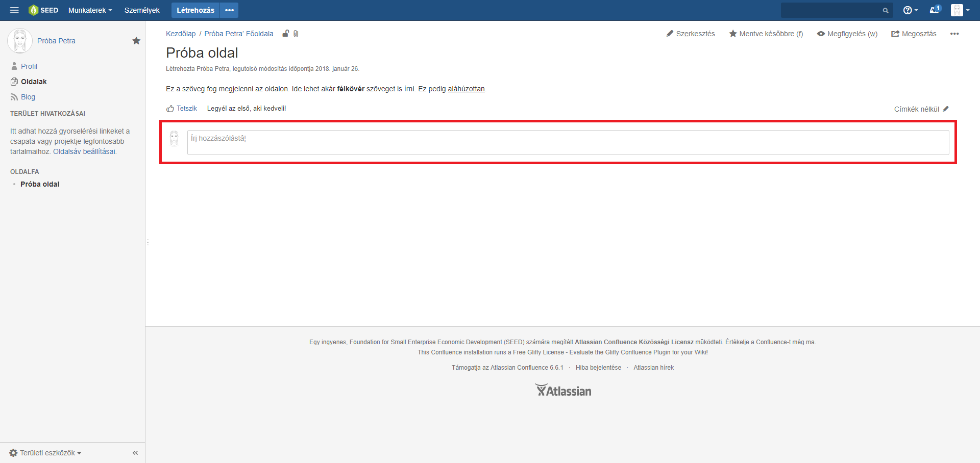Open the three-dot page actions menu
Viewport: 980px width, 463px height.
pos(954,34)
